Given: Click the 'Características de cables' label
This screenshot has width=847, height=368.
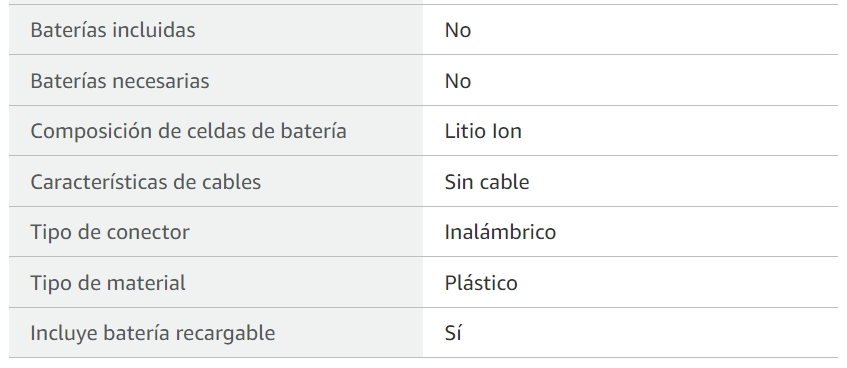Looking at the screenshot, I should click(145, 182).
